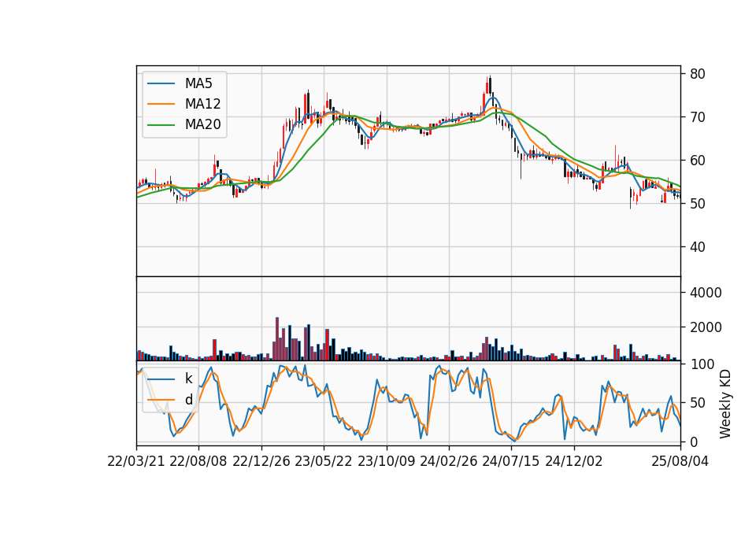Viewport: 756px width, 543px height.
Task: Click the price axis value 40
Action: click(x=698, y=246)
